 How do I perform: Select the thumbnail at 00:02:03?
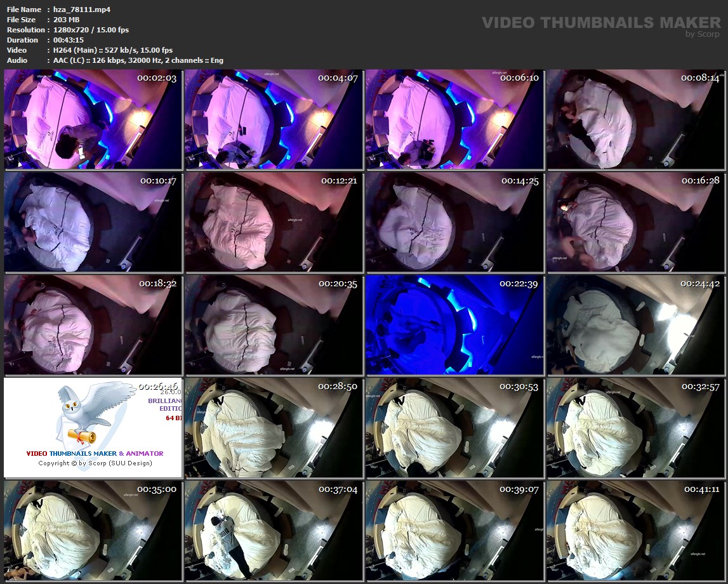[93, 119]
